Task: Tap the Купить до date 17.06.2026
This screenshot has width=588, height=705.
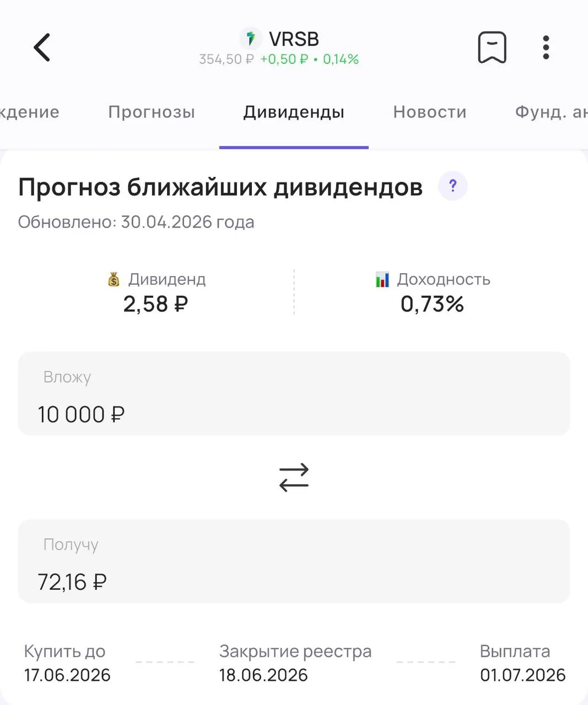Action: pos(67,675)
